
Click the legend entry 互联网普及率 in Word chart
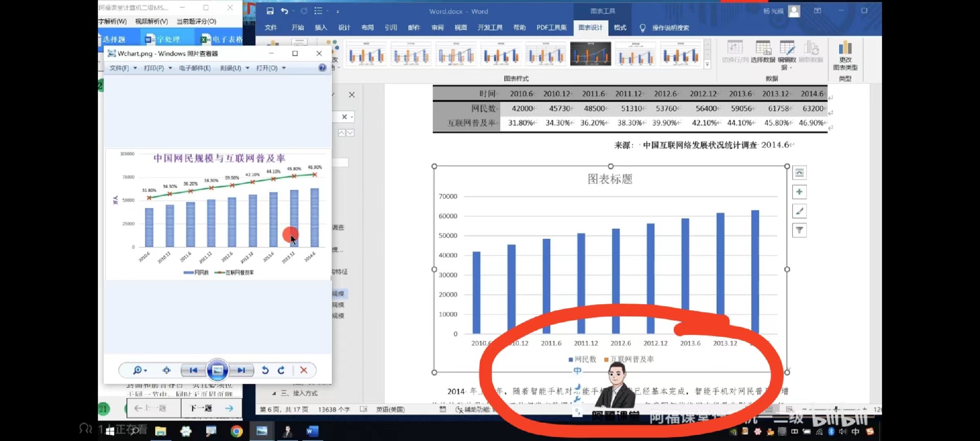click(629, 359)
